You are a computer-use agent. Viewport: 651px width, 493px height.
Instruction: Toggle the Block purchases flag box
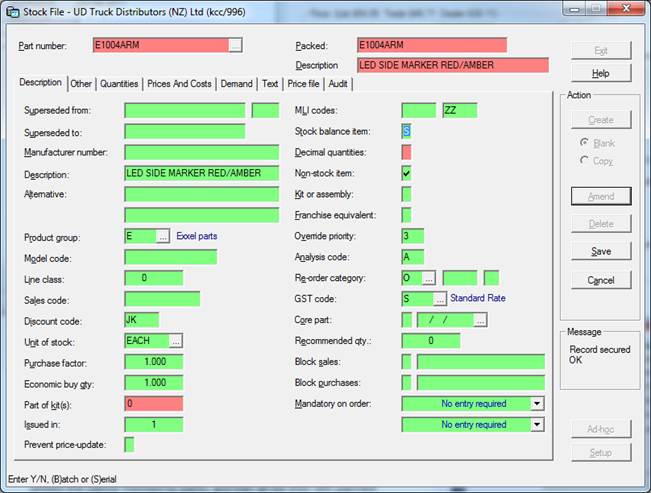(406, 383)
